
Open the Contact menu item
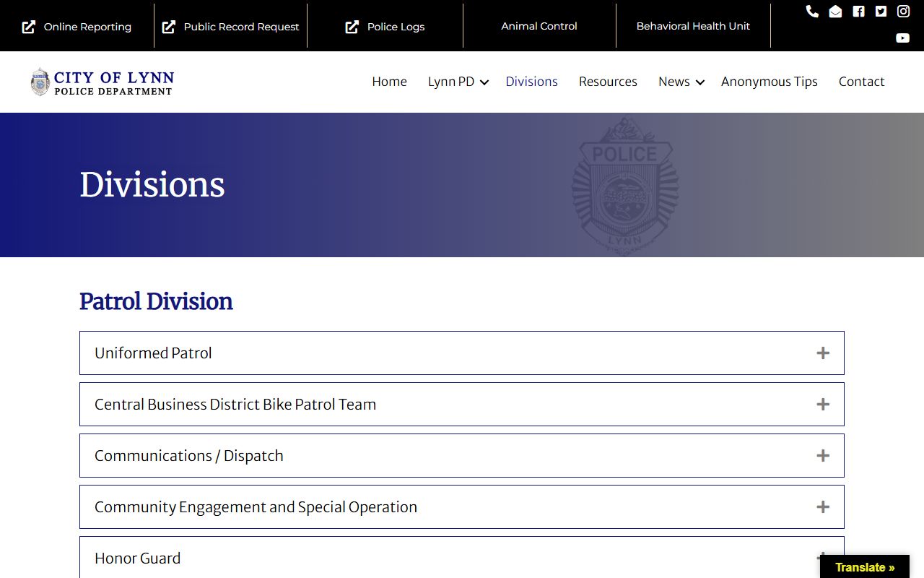pos(861,82)
